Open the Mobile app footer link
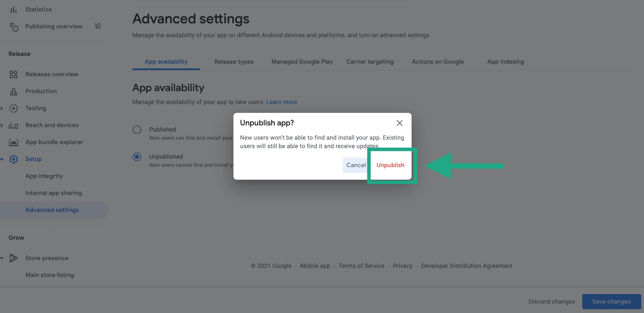 click(x=315, y=266)
